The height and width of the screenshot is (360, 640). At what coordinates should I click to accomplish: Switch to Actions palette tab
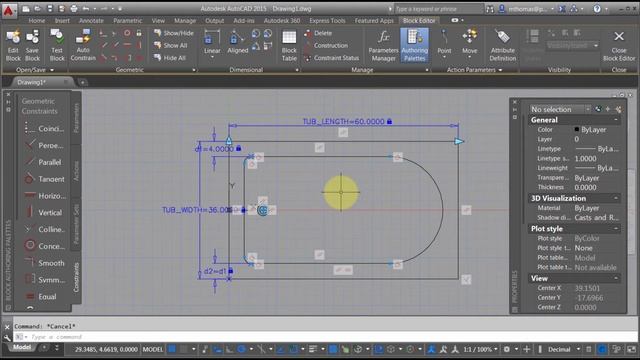click(76, 171)
